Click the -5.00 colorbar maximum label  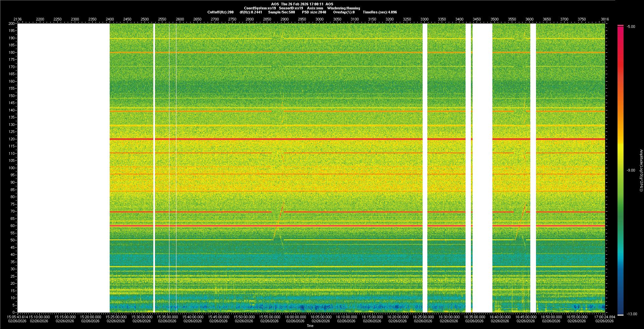pos(631,27)
